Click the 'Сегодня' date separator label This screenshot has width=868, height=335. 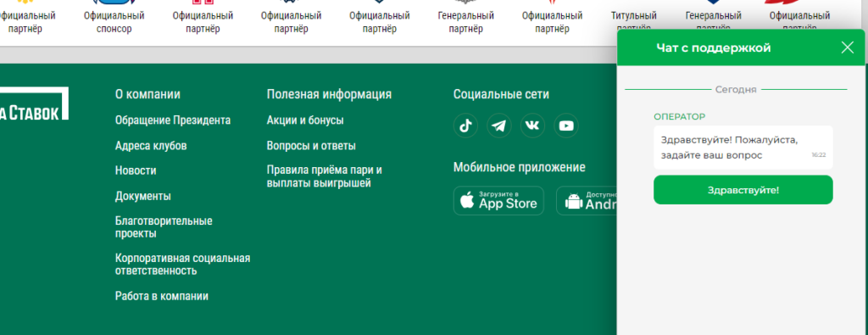tap(736, 89)
